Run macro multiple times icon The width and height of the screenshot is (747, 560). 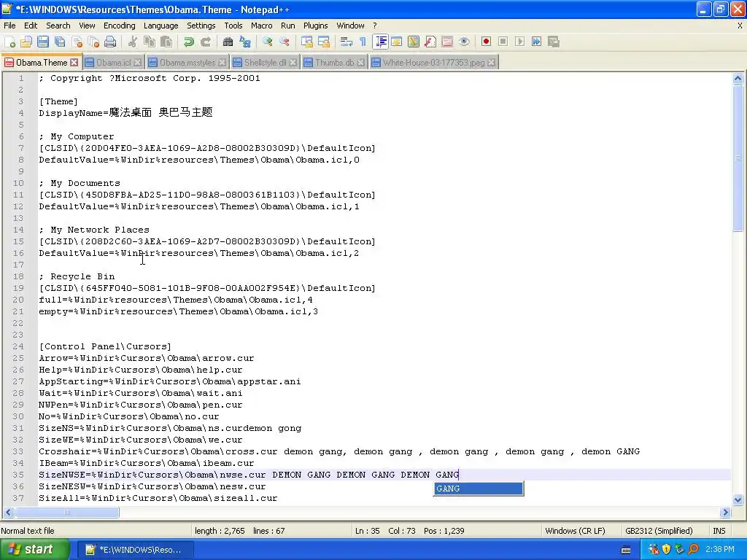point(536,42)
